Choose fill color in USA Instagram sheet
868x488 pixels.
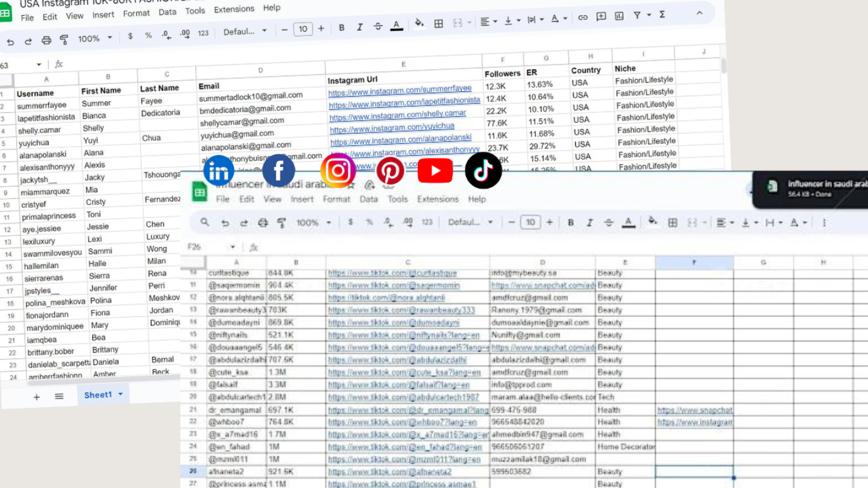(420, 24)
